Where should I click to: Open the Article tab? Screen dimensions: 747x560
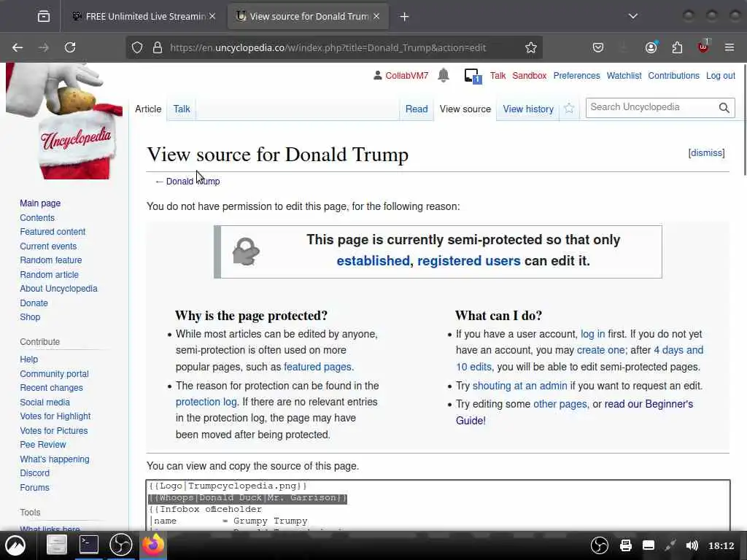[148, 109]
